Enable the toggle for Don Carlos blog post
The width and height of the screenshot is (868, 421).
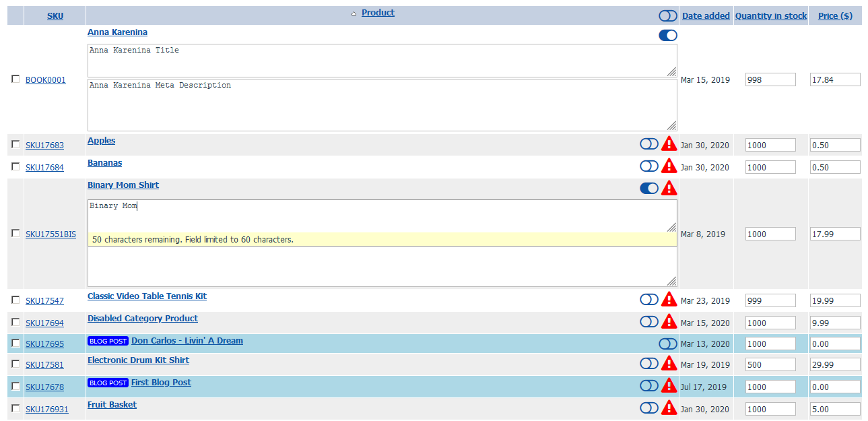point(667,344)
